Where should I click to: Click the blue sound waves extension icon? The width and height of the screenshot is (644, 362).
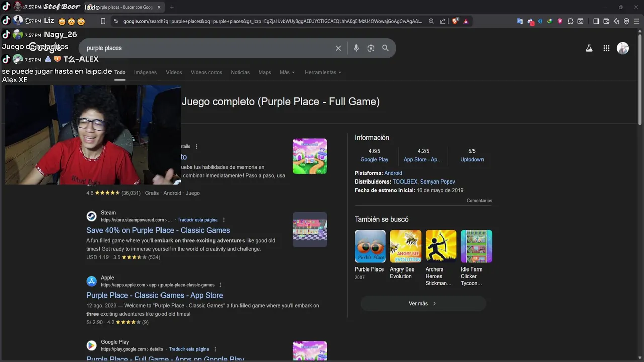pyautogui.click(x=540, y=21)
